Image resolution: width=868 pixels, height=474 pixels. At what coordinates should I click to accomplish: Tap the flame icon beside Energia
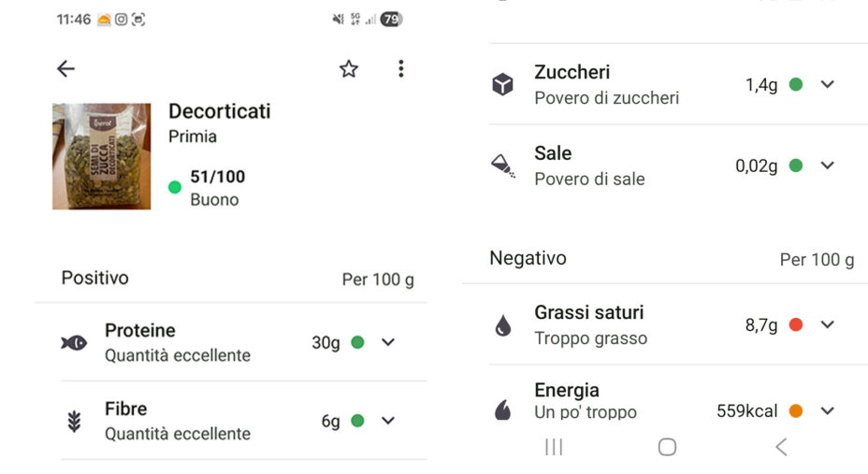pos(503,409)
